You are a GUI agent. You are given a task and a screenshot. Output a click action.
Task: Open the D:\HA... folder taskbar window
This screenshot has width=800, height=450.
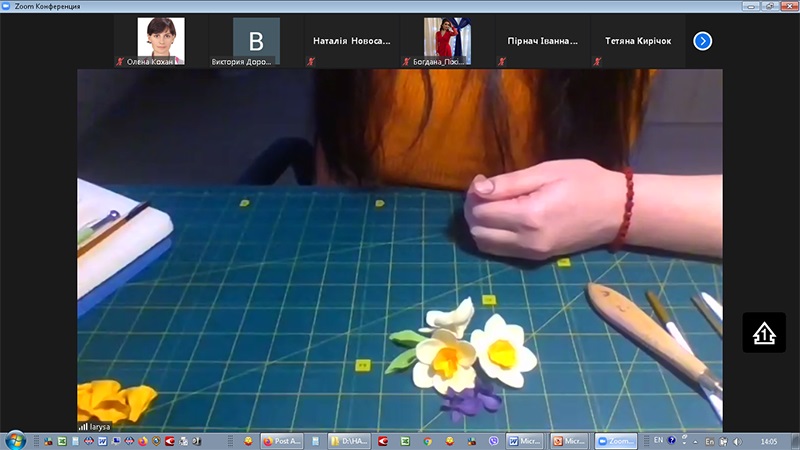tap(350, 441)
